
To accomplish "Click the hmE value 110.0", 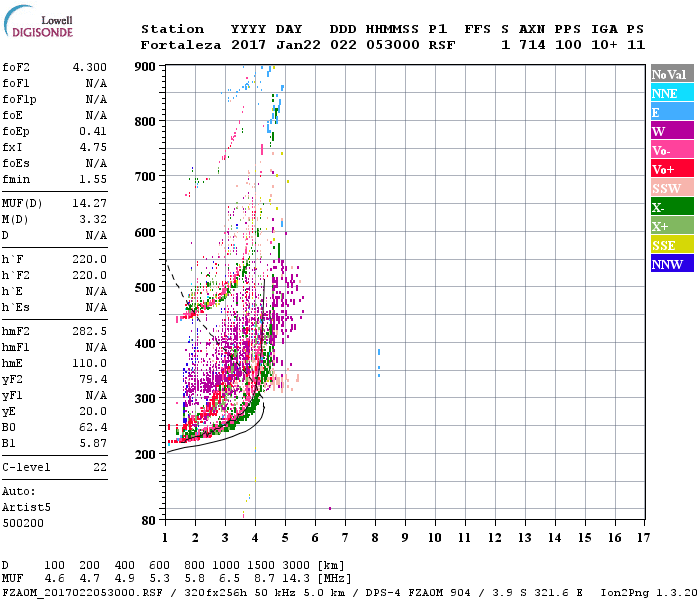I will click(x=90, y=363).
